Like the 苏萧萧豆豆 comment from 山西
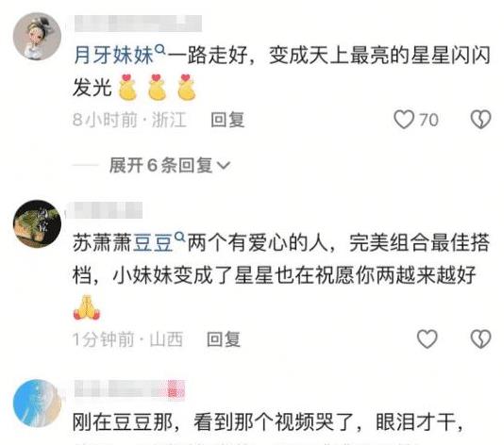 [428, 339]
